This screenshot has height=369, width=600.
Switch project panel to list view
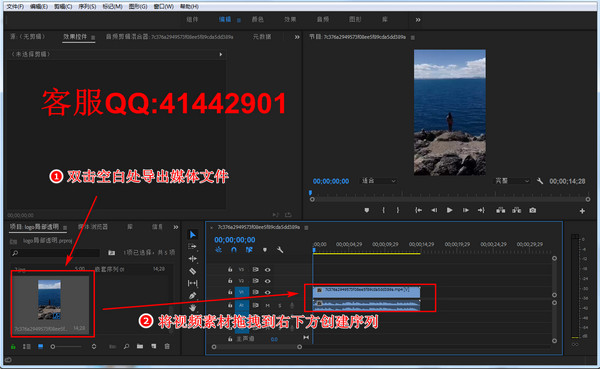[26, 346]
